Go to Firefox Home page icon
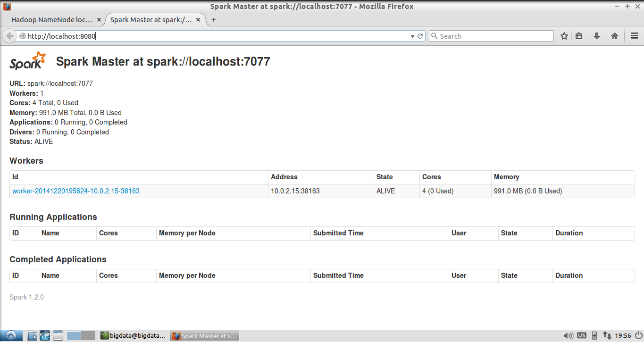 tap(615, 36)
